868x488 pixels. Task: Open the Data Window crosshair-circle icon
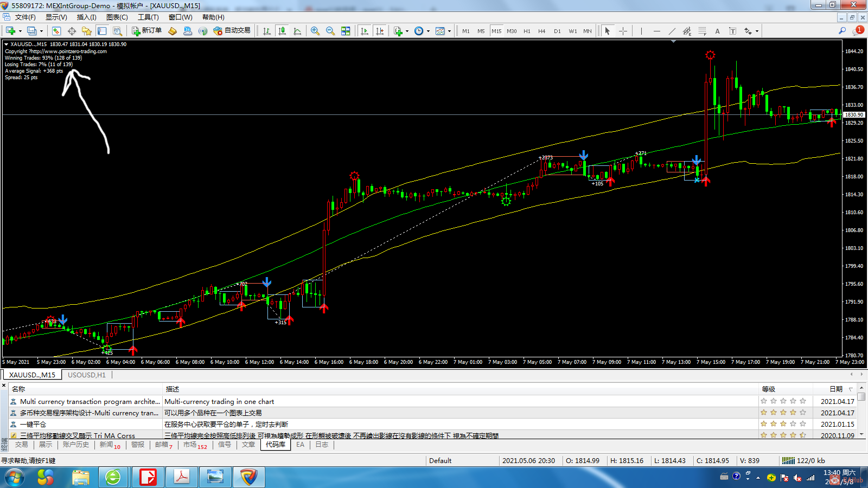point(72,31)
